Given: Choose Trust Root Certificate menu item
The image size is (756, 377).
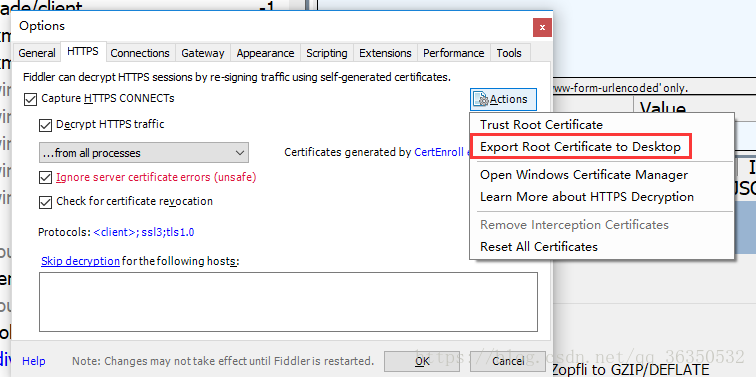Looking at the screenshot, I should click(x=601, y=125).
